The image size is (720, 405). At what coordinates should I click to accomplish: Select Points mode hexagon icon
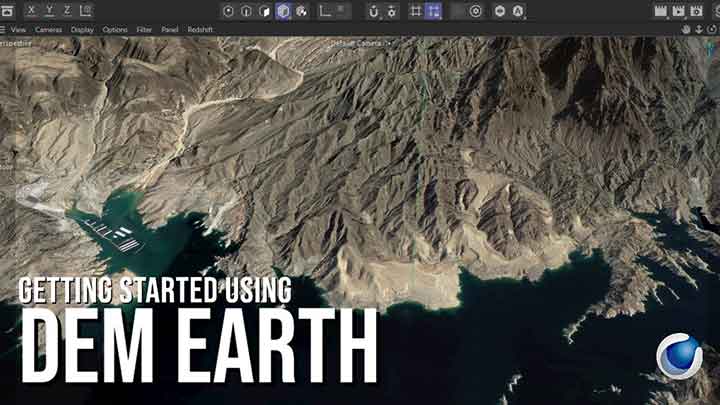tap(228, 11)
